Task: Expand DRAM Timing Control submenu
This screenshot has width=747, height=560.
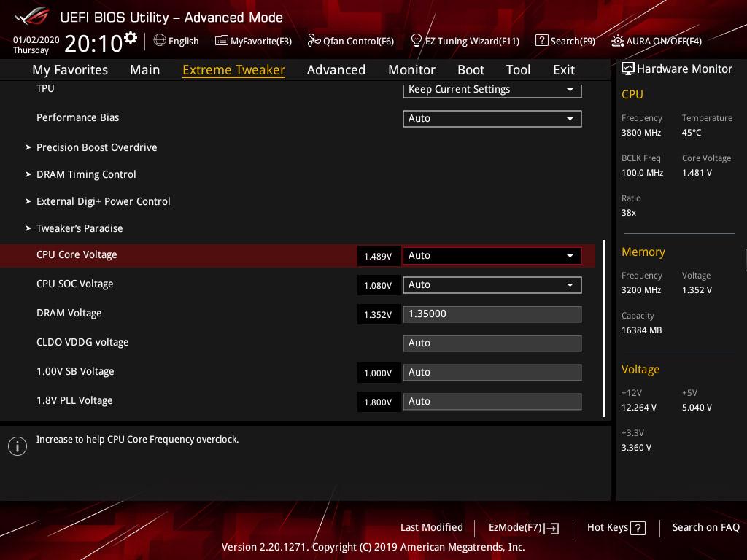Action: point(86,175)
